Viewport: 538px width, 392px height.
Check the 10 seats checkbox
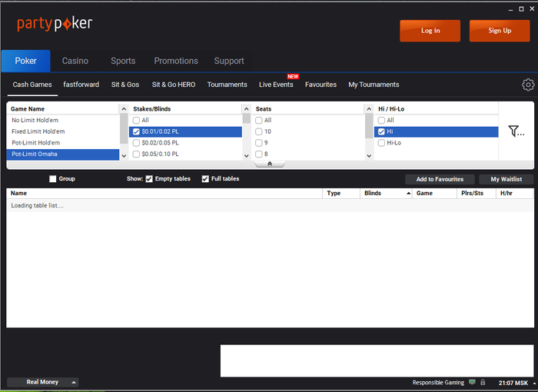click(x=259, y=131)
